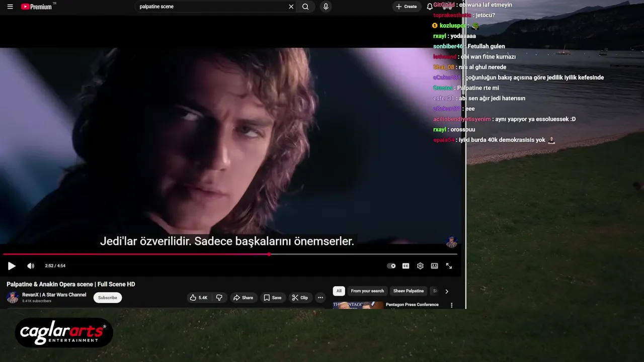Select 'From your search' filter chip

(x=367, y=291)
